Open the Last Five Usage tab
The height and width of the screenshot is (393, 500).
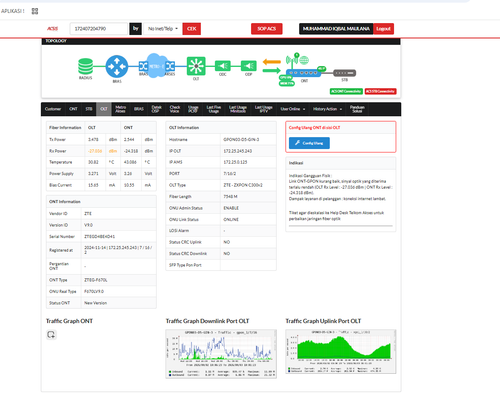tap(214, 109)
